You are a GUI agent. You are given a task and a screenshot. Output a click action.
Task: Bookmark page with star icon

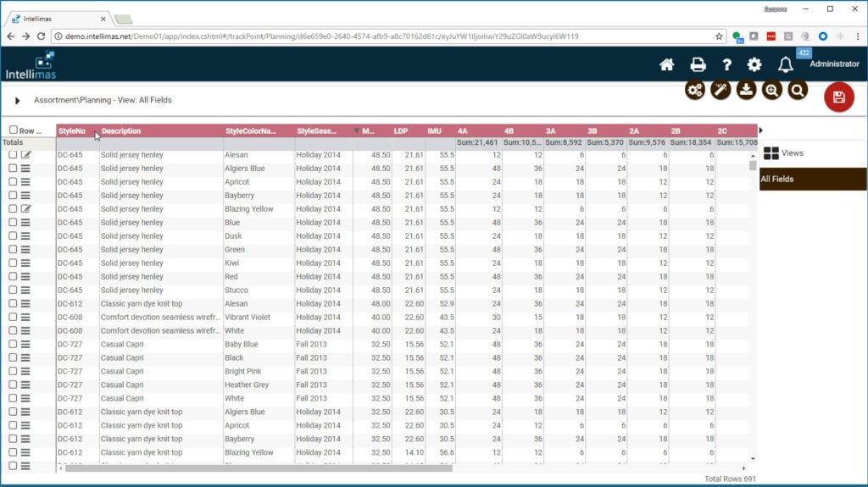pyautogui.click(x=719, y=36)
